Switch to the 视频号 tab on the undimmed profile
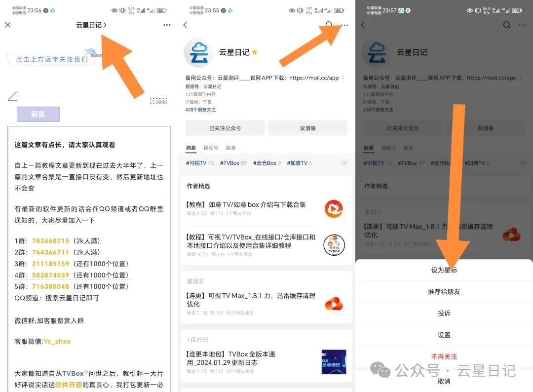Screen dimensions: 533x392 [x=211, y=148]
